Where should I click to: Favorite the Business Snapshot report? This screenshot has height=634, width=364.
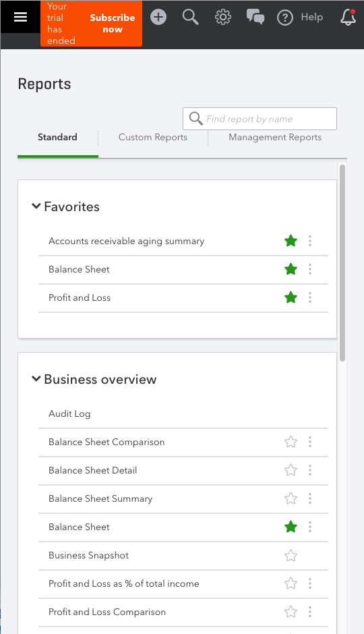[x=291, y=555]
